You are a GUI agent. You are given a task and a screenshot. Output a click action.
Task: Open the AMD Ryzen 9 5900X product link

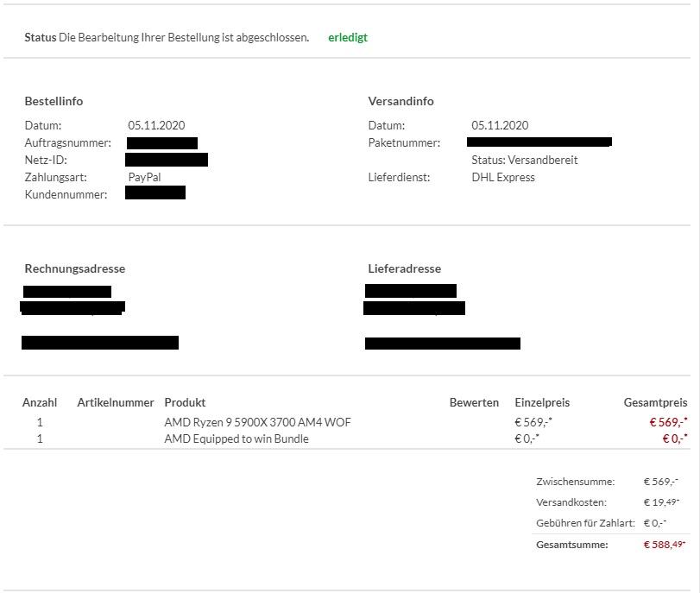click(257, 422)
